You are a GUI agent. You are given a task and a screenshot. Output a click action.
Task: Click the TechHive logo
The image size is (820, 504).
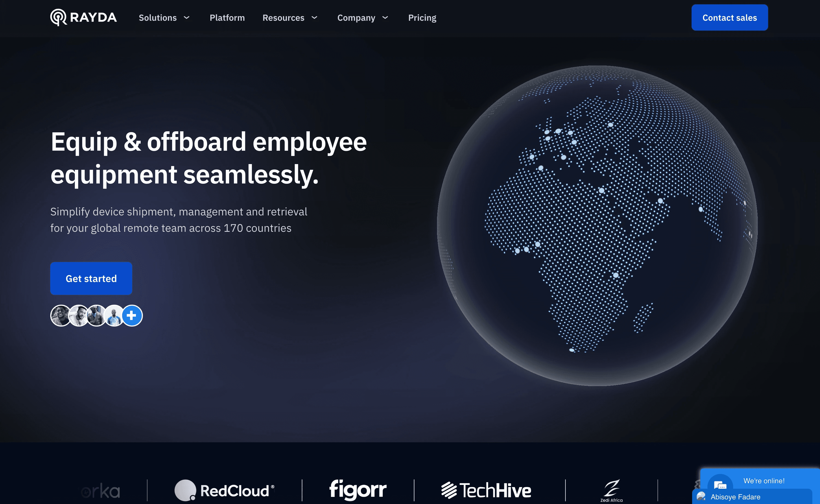(x=486, y=491)
